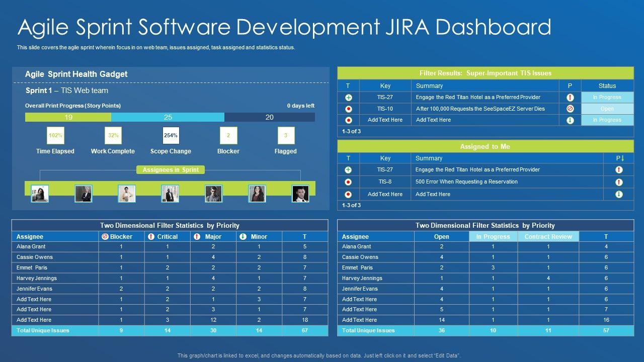This screenshot has width=644, height=362.
Task: Click the Critical icon in the table header
Action: point(151,237)
